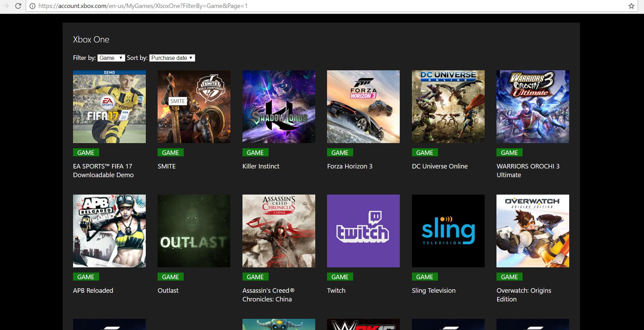The image size is (644, 330).
Task: Click the GAME badge under Sling Television
Action: click(x=425, y=277)
